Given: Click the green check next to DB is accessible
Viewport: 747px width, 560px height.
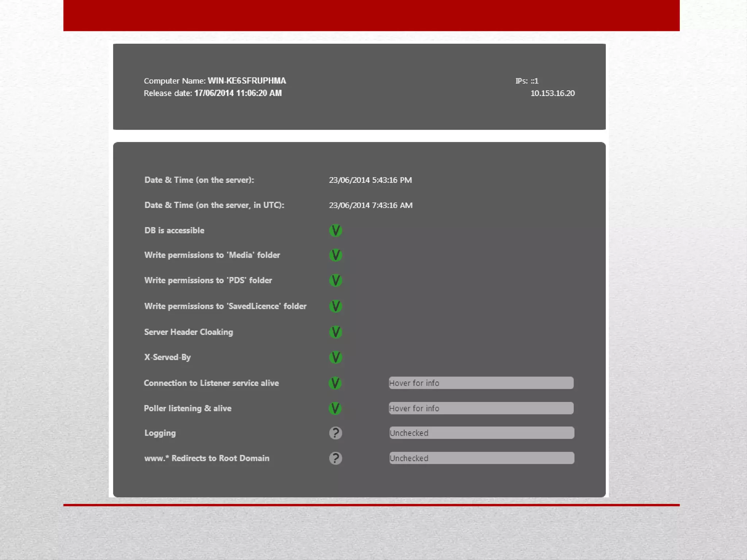Looking at the screenshot, I should click(x=335, y=230).
